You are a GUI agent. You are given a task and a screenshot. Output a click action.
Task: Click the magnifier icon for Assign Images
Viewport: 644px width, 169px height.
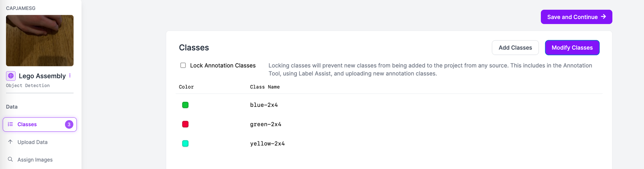pos(10,159)
